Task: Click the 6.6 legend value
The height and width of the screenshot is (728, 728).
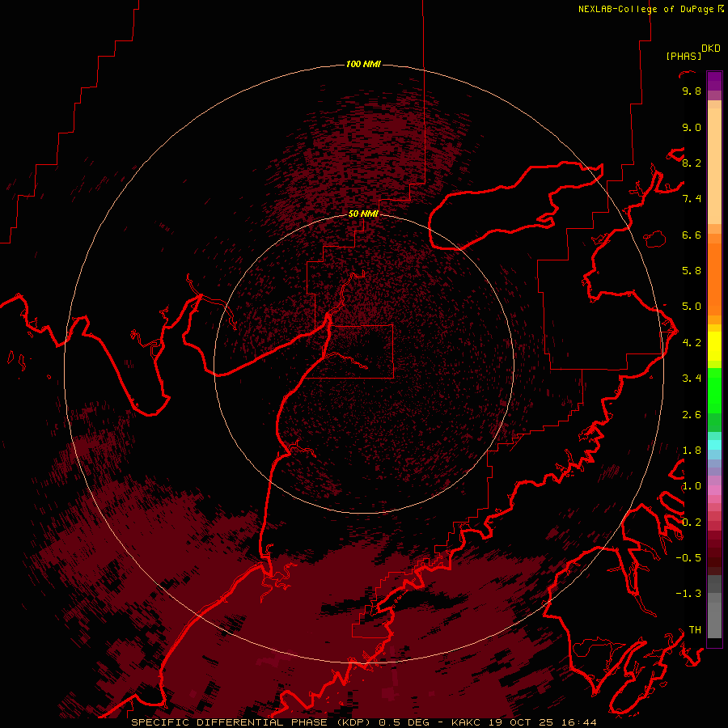Action: pyautogui.click(x=692, y=235)
